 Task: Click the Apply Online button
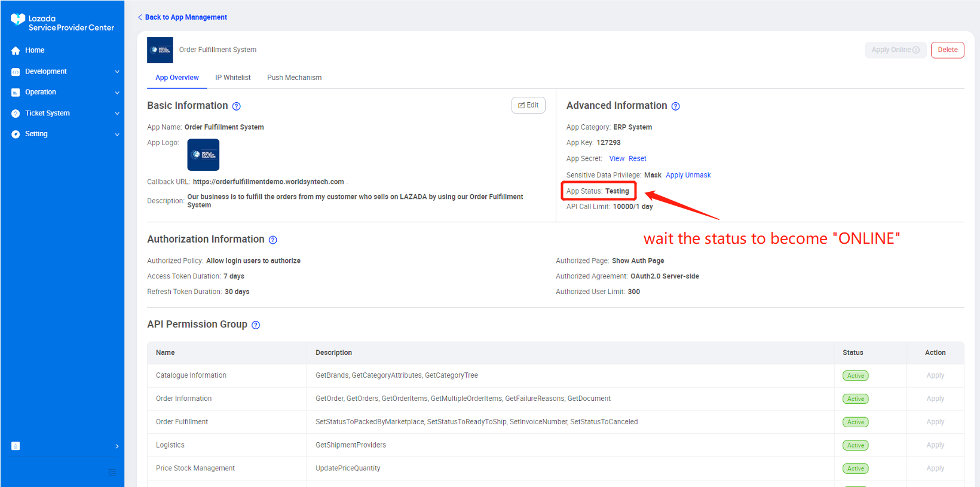coord(895,50)
